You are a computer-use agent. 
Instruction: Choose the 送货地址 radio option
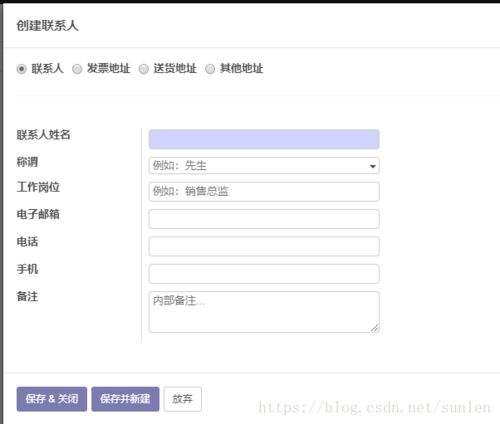point(144,69)
